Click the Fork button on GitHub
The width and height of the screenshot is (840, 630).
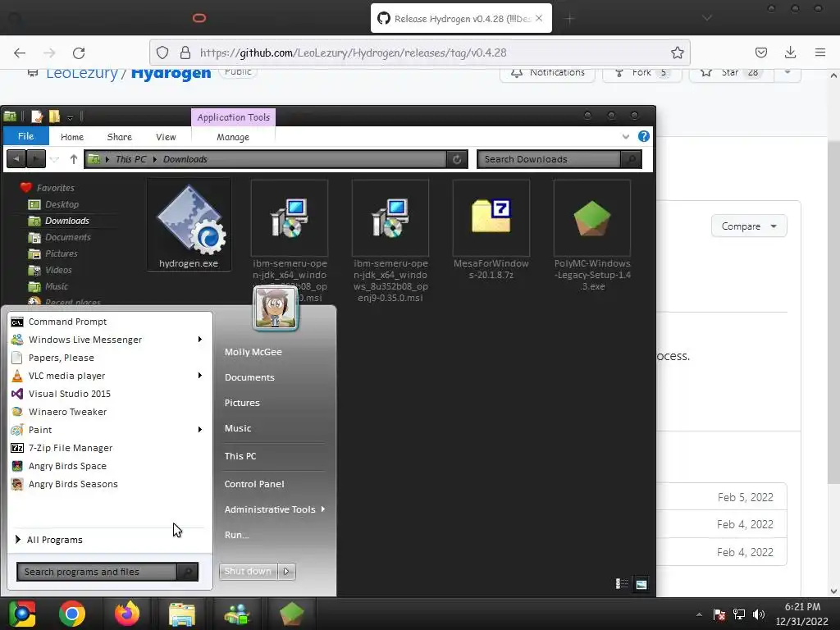[641, 73]
